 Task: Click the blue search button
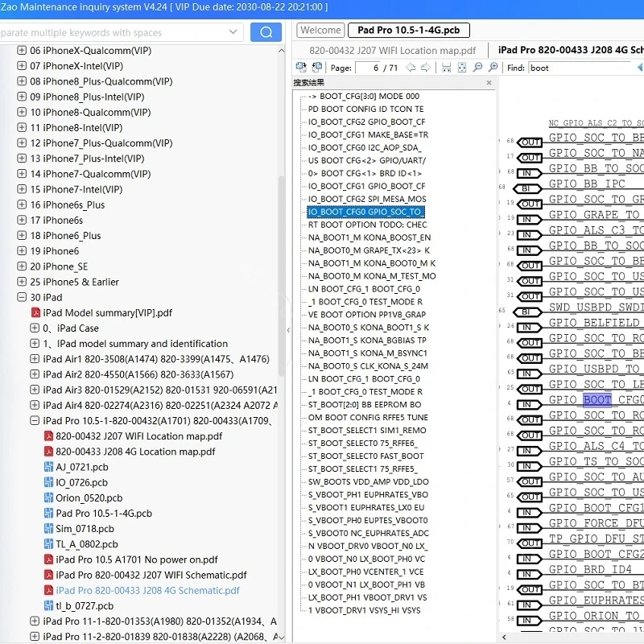[x=266, y=32]
